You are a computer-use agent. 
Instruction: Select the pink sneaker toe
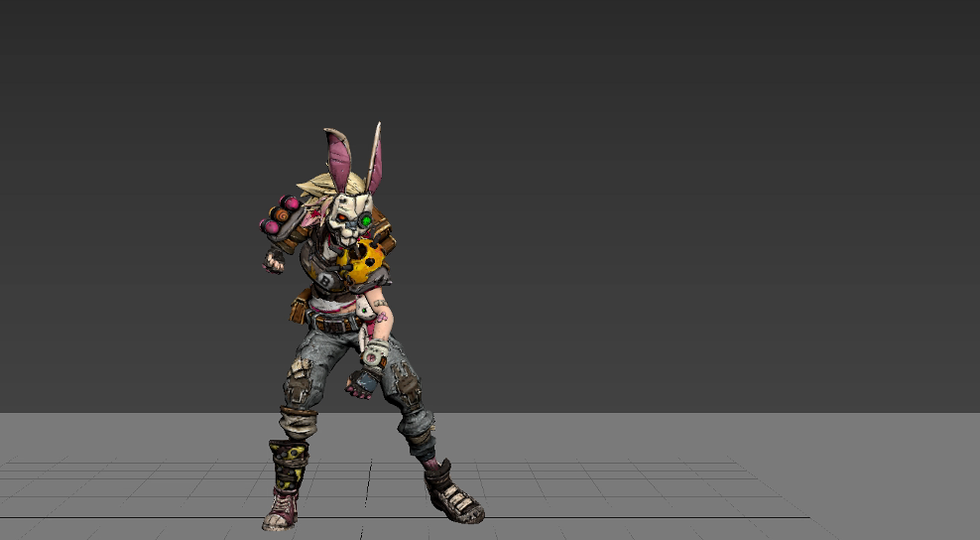click(276, 520)
